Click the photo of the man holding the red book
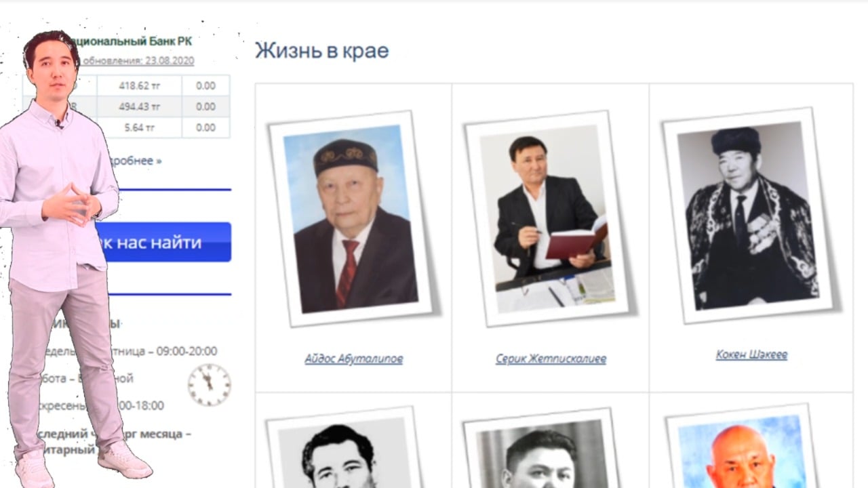This screenshot has width=868, height=488. coord(547,218)
